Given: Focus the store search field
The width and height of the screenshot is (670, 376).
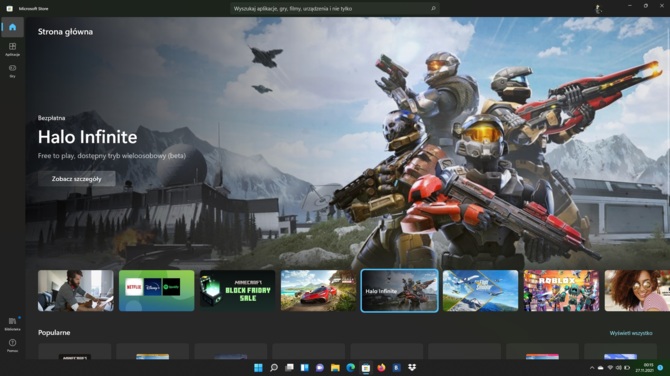Looking at the screenshot, I should coord(335,8).
